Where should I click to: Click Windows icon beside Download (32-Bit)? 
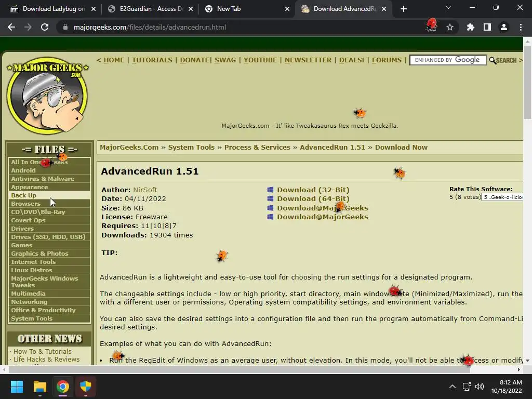point(270,190)
